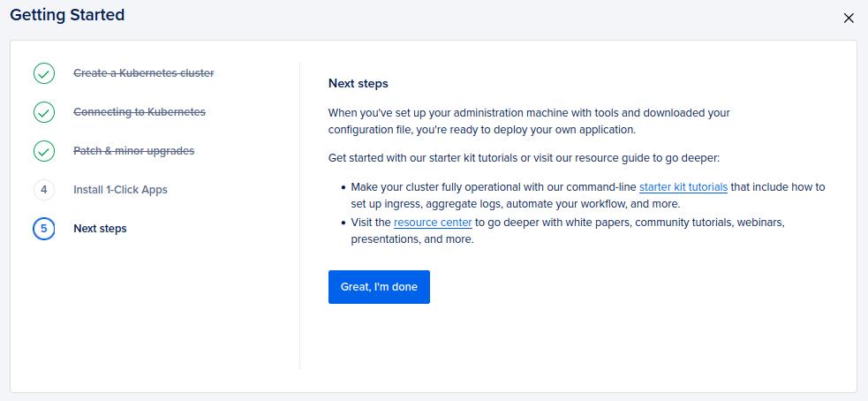Viewport: 868px width, 401px height.
Task: Click the checkmark beside Connecting to Kubernetes
Action: coord(44,112)
